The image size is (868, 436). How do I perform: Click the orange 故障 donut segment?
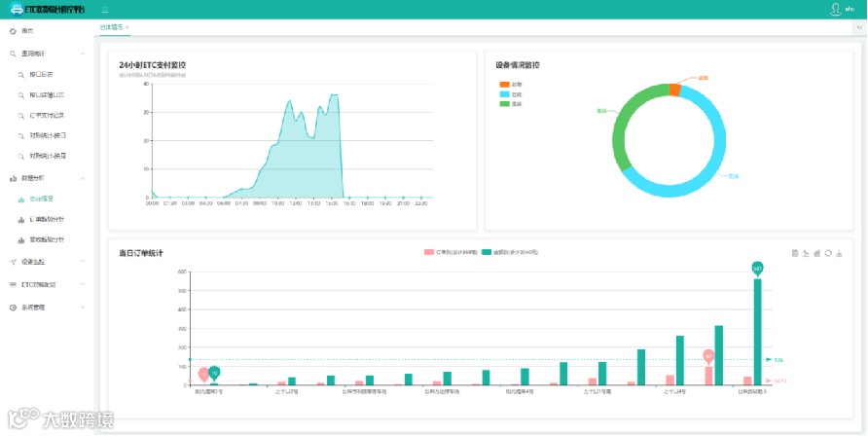point(674,90)
